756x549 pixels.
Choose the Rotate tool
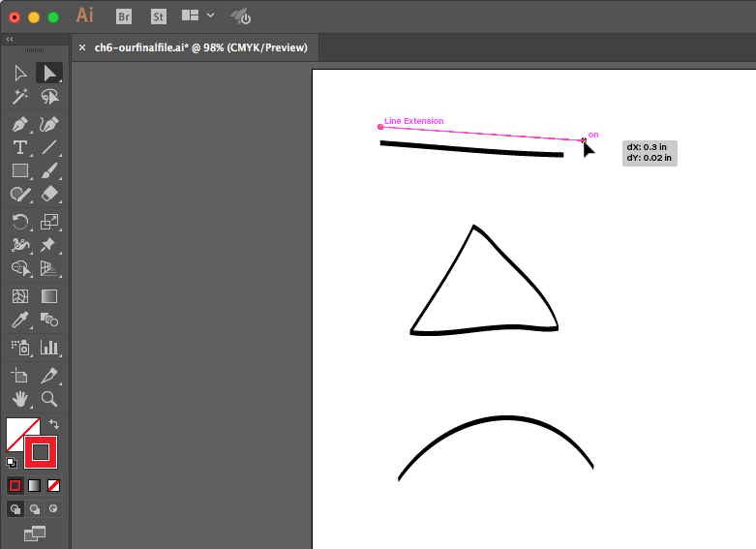19,222
